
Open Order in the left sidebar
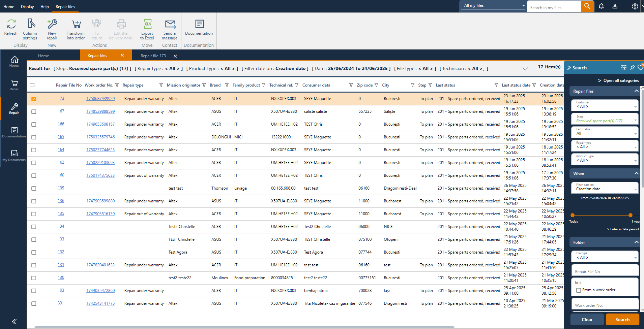pyautogui.click(x=14, y=85)
